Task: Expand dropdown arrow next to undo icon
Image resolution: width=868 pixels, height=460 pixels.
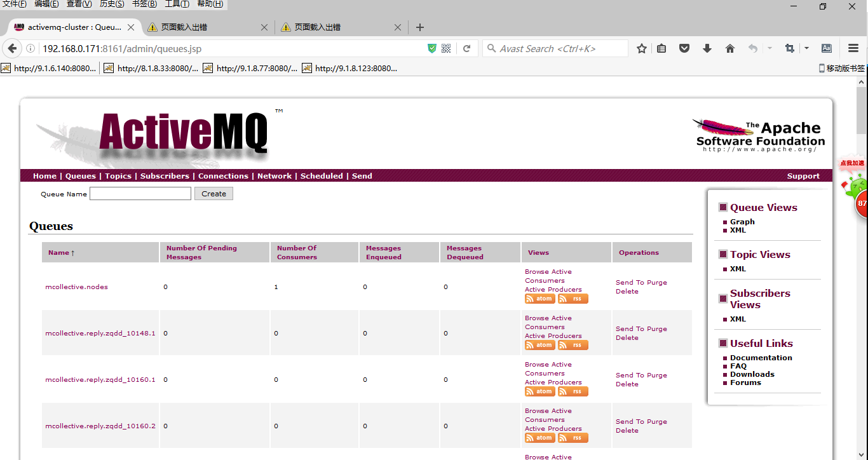Action: (770, 48)
